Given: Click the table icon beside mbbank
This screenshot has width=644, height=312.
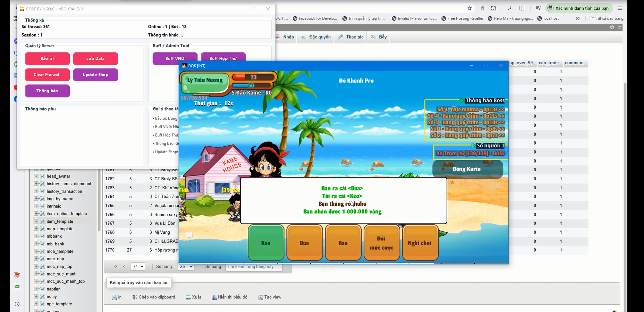Looking at the screenshot, I should [x=42, y=236].
